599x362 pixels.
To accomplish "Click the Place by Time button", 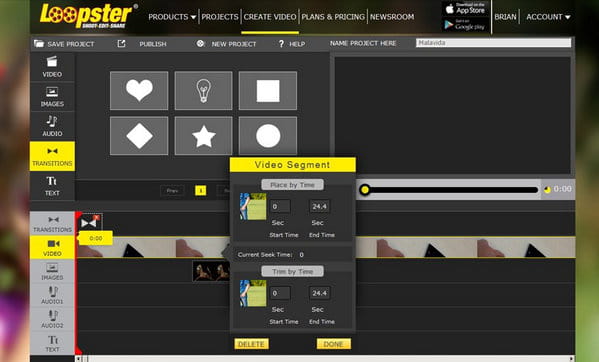I will pos(292,185).
